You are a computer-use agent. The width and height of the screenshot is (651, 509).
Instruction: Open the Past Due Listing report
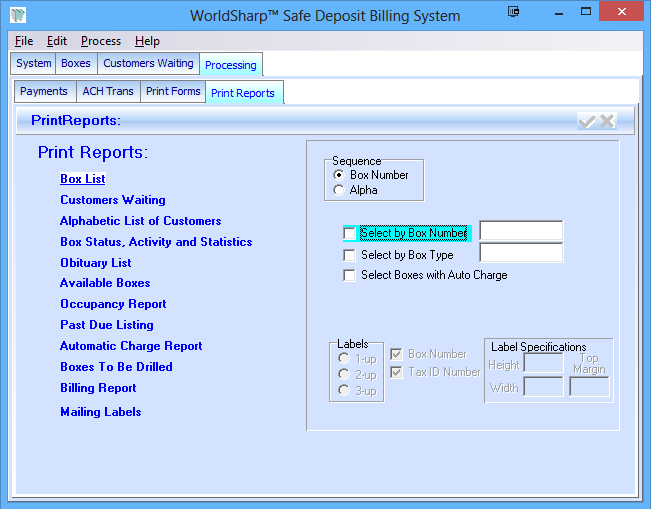tap(106, 325)
